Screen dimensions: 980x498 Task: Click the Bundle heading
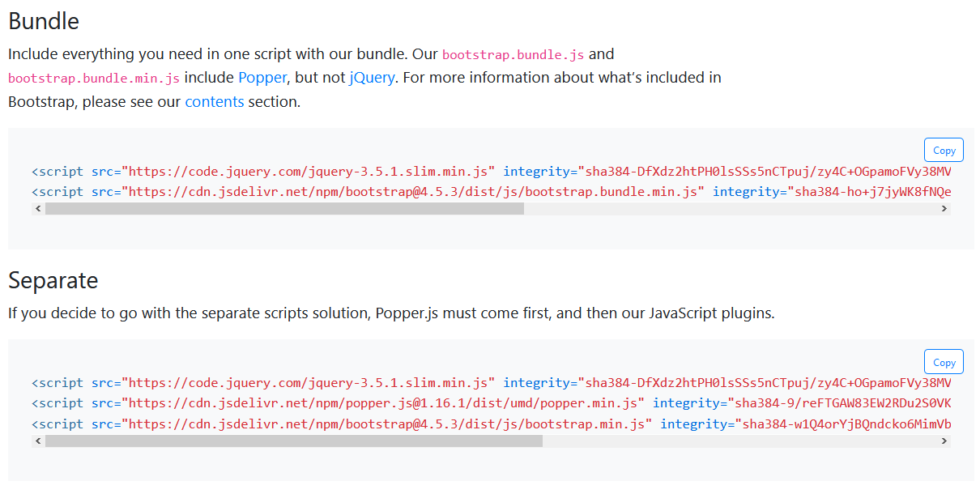pyautogui.click(x=44, y=21)
